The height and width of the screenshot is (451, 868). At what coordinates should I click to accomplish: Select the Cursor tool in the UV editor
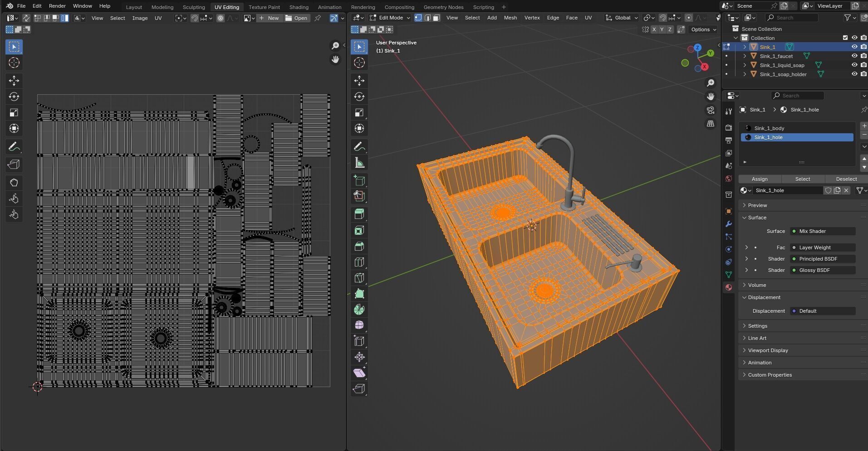tap(14, 63)
